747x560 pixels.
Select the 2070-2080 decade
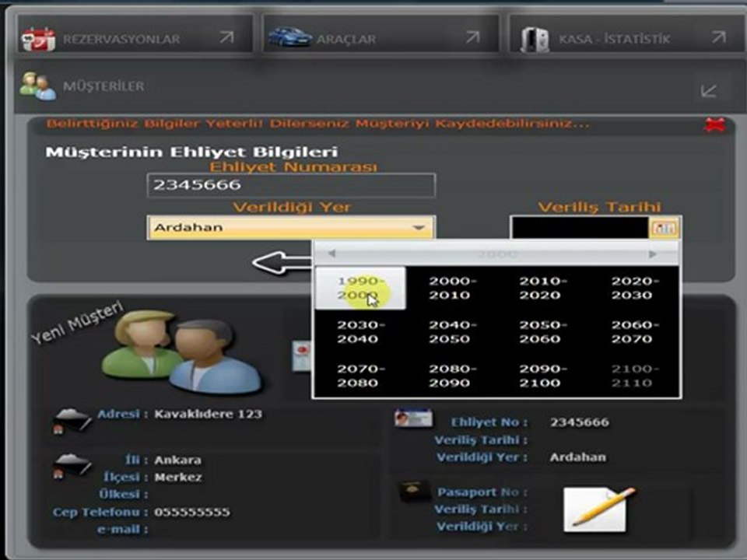click(360, 376)
